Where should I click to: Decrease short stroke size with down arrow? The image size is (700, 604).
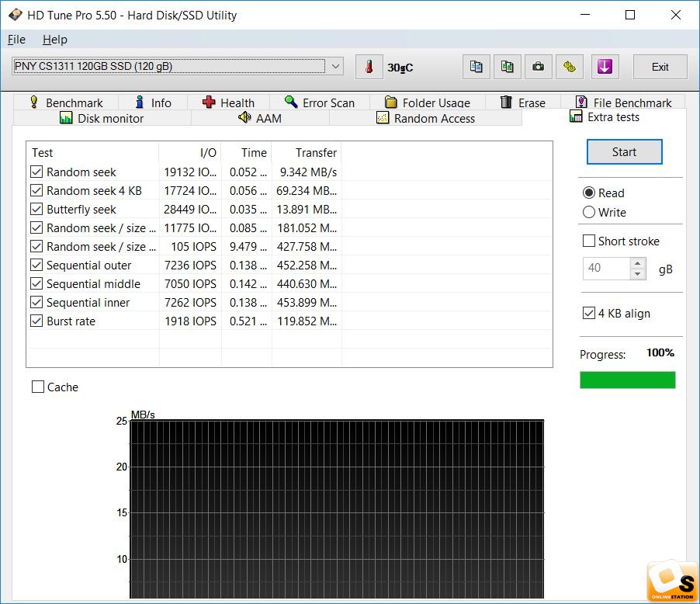click(x=637, y=273)
